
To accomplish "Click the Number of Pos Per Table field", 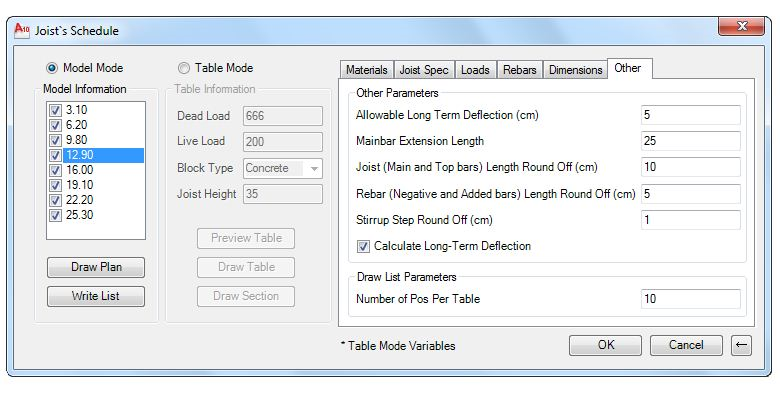I will tap(690, 299).
